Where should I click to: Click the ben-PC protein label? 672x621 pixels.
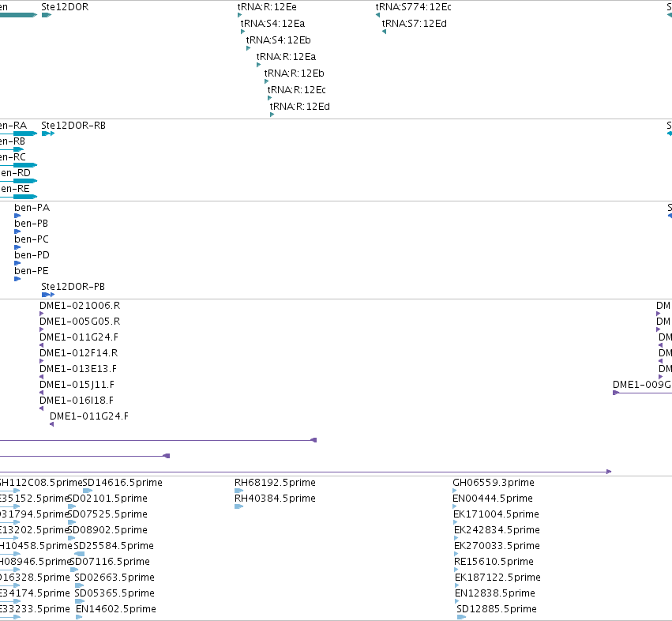tap(32, 239)
